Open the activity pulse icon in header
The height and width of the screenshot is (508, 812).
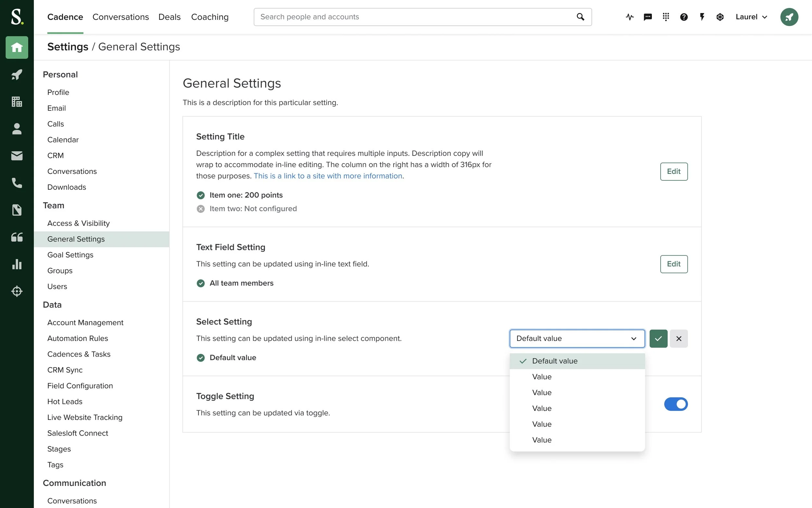[x=630, y=17]
